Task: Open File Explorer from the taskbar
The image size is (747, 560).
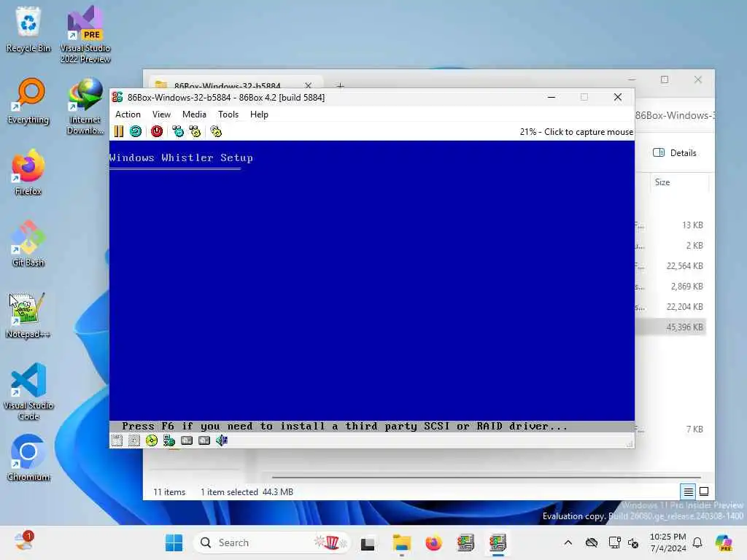Action: pos(402,543)
